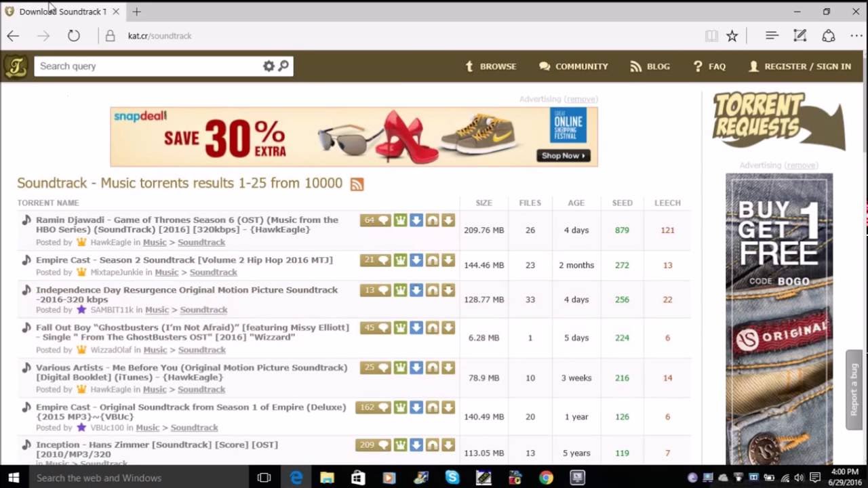Viewport: 868px width, 488px height.
Task: Select the Download Soundtrack browser tab
Action: pos(62,12)
